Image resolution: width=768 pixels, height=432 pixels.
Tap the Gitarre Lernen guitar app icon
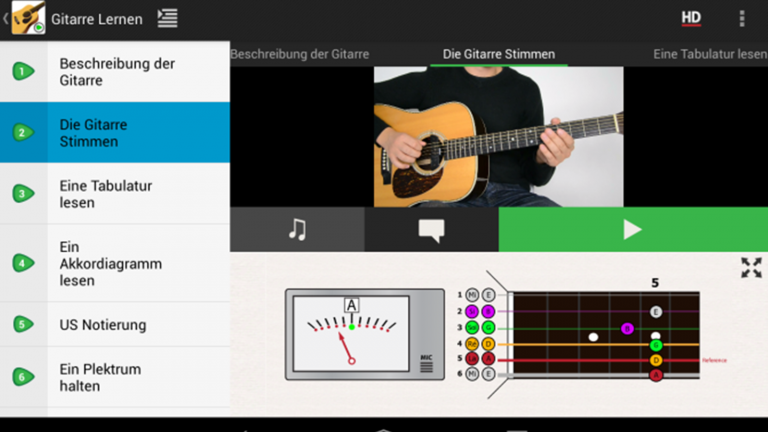[x=28, y=18]
